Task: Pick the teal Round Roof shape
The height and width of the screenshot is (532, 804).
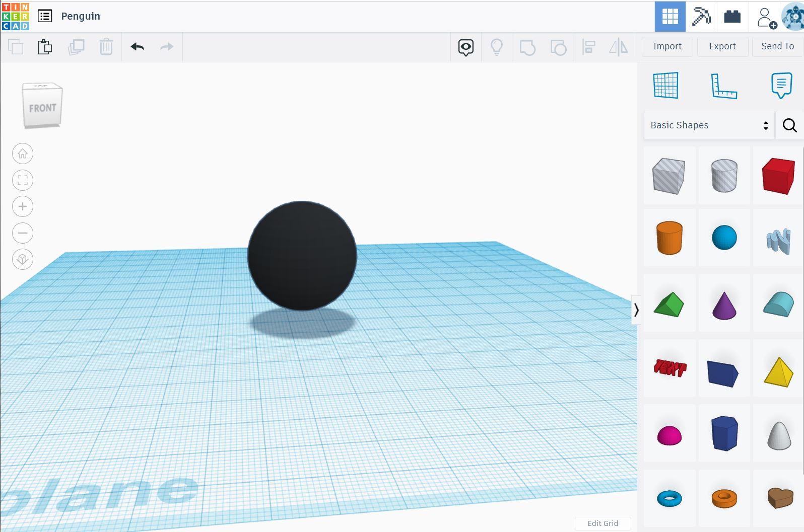Action: 778,303
